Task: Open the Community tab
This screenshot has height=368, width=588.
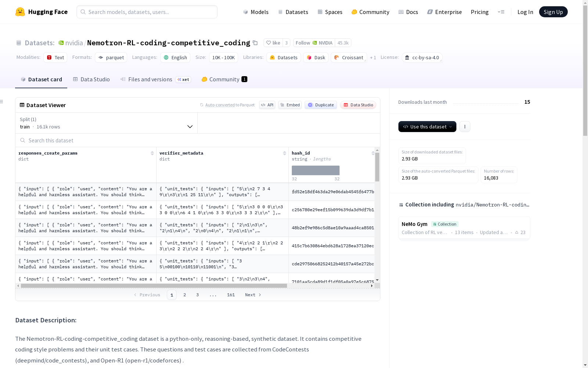Action: 224,79
